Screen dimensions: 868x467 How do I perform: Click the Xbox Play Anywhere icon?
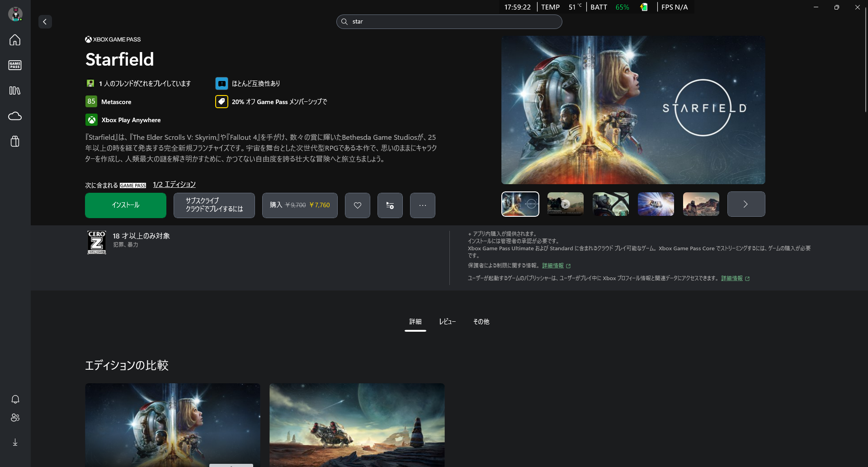tap(91, 120)
